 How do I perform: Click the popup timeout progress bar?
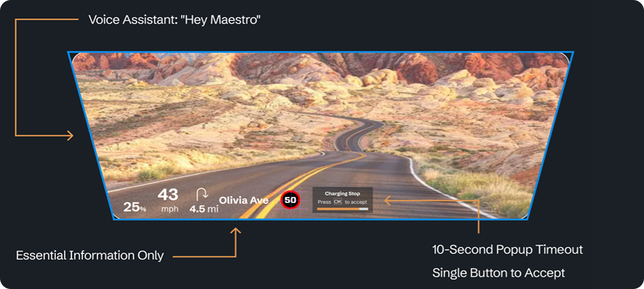click(343, 209)
